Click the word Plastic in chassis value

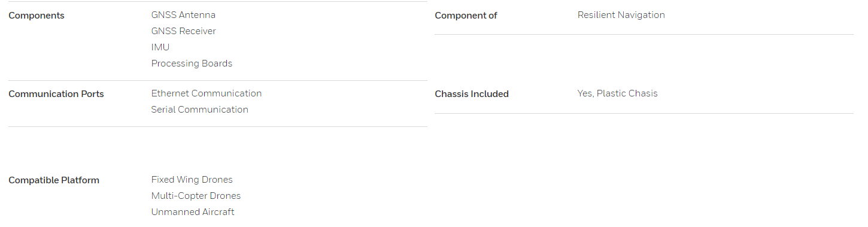click(612, 93)
